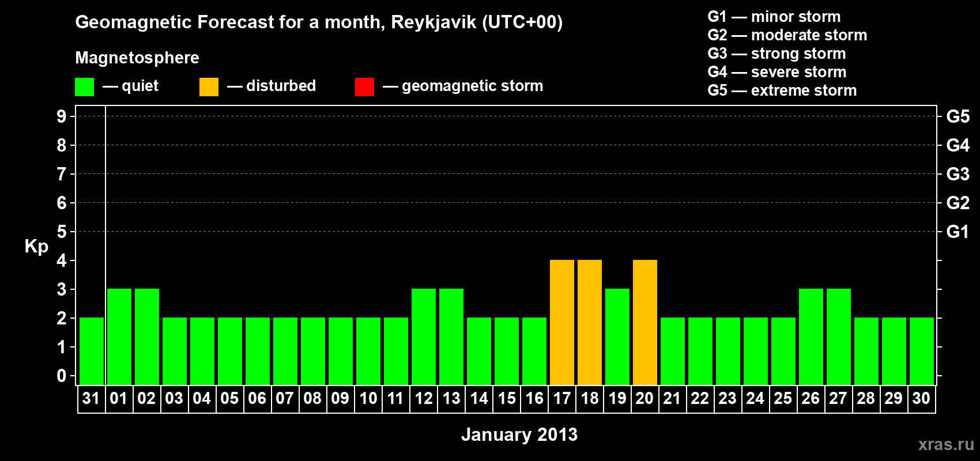
Task: Click the date label 17 on the axis
Action: 562,398
